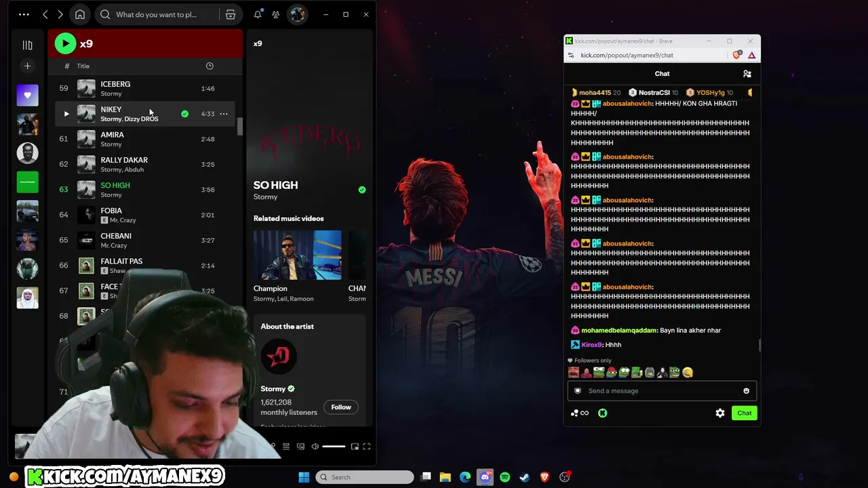868x488 pixels.
Task: Open Connect to a device
Action: pyautogui.click(x=300, y=447)
